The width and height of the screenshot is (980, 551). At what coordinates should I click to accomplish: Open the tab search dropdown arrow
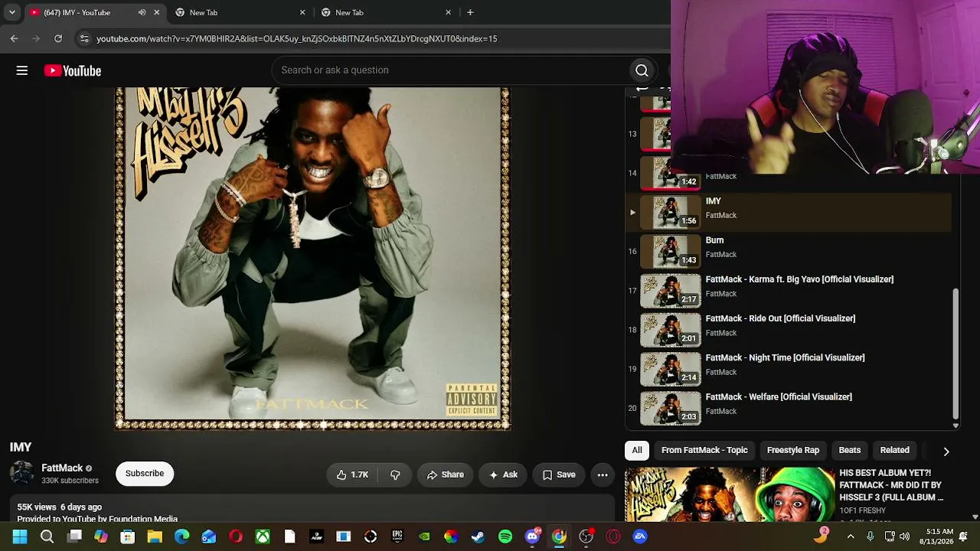click(12, 12)
